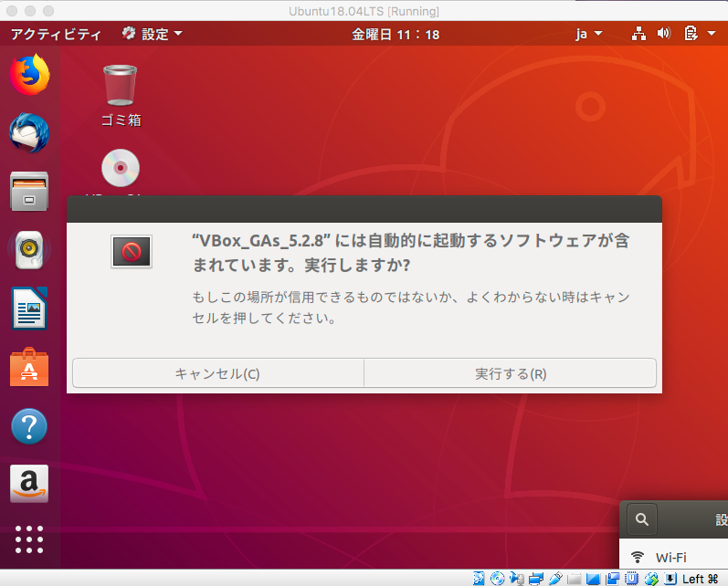Click the power/clipboard system icon in top bar
This screenshot has width=728, height=586.
click(x=691, y=34)
